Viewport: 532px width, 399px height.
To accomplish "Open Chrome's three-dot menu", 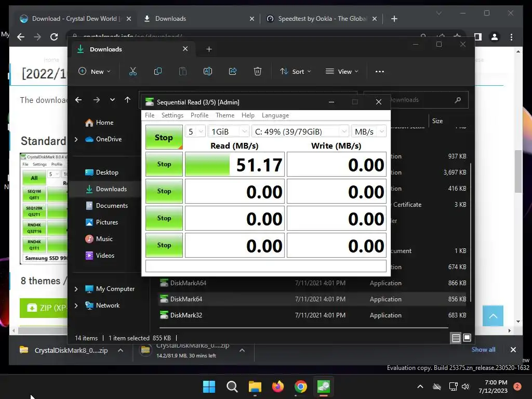I will coord(511,37).
